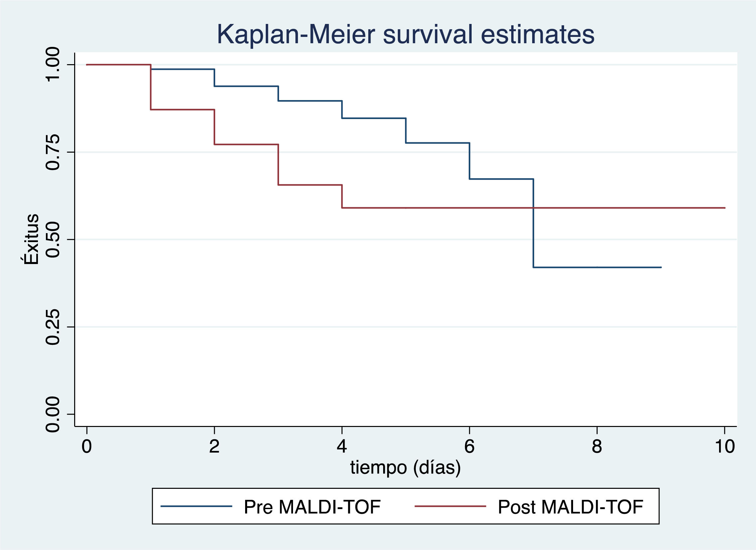Click the y-axis tick label 0.00
This screenshot has width=756, height=550.
tap(53, 414)
